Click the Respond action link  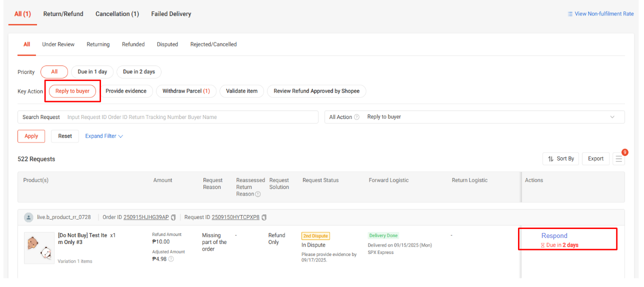[x=554, y=235]
